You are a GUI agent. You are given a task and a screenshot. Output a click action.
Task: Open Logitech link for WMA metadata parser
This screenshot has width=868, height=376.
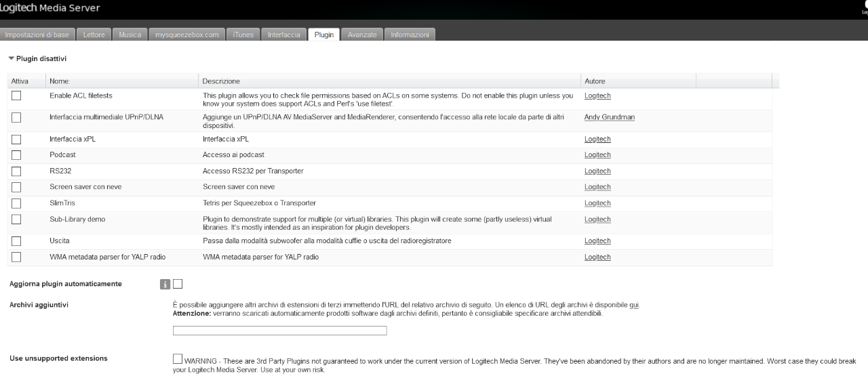click(x=597, y=257)
